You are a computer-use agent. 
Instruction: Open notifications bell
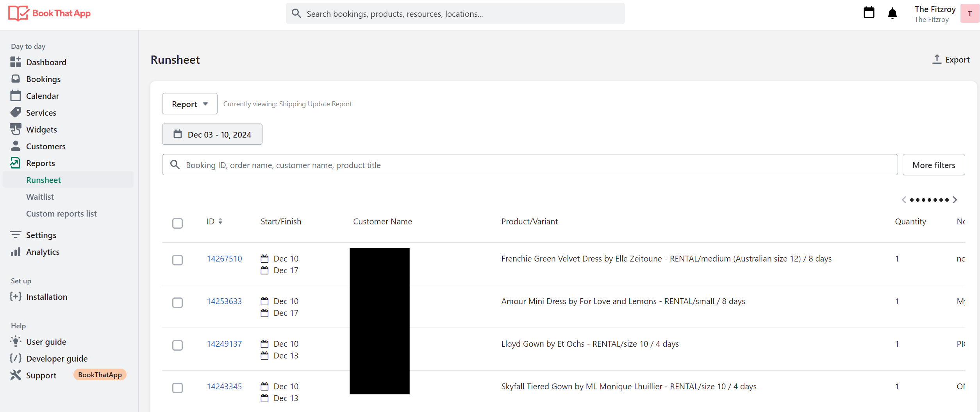click(x=892, y=13)
